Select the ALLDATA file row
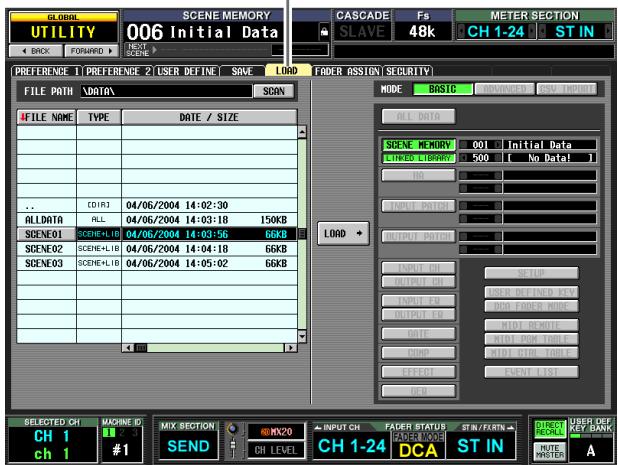Viewport: 618px width, 465px height. (157, 219)
